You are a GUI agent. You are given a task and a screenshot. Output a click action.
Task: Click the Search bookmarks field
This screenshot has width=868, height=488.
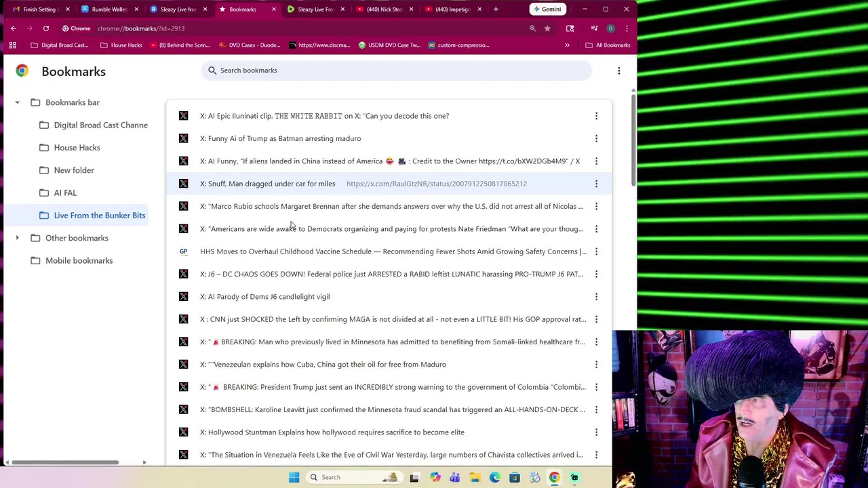point(397,70)
